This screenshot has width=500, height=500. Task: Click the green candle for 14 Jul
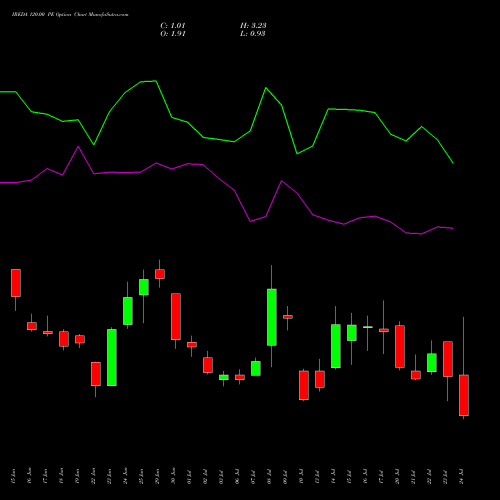pos(336,346)
